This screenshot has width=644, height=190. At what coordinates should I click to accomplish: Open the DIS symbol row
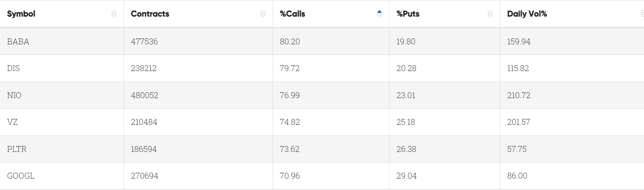[x=13, y=68]
